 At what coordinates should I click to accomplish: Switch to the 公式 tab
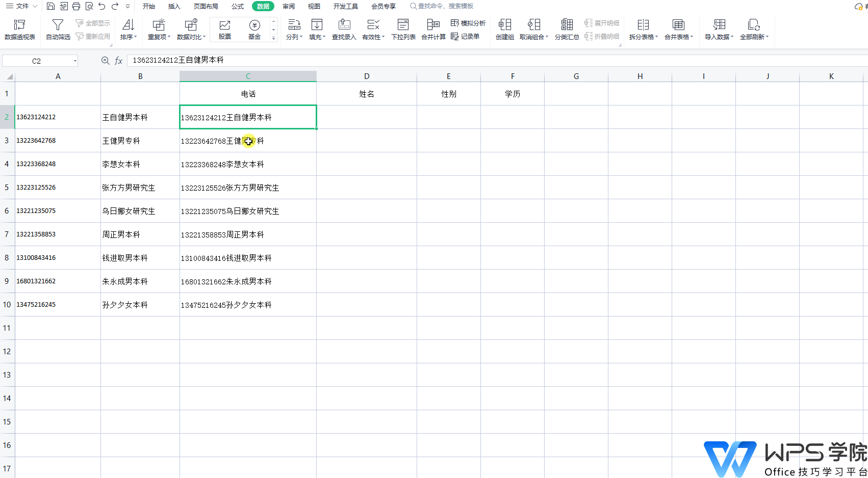click(238, 6)
